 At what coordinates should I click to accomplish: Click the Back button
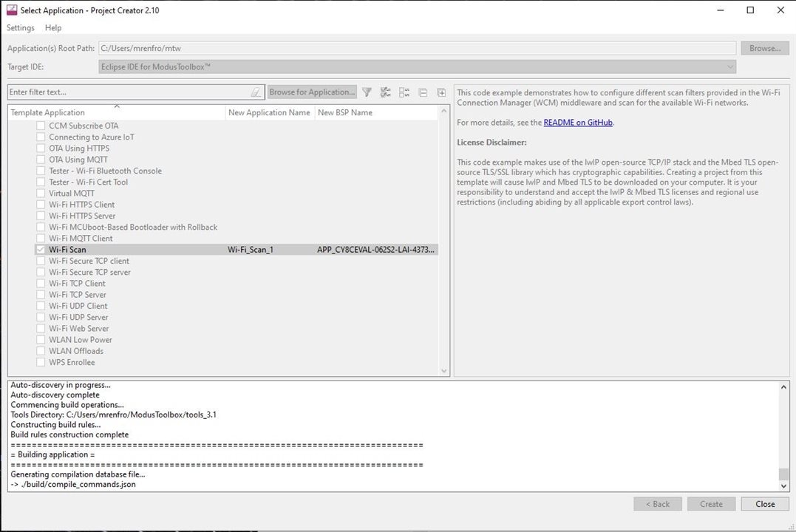pos(657,504)
